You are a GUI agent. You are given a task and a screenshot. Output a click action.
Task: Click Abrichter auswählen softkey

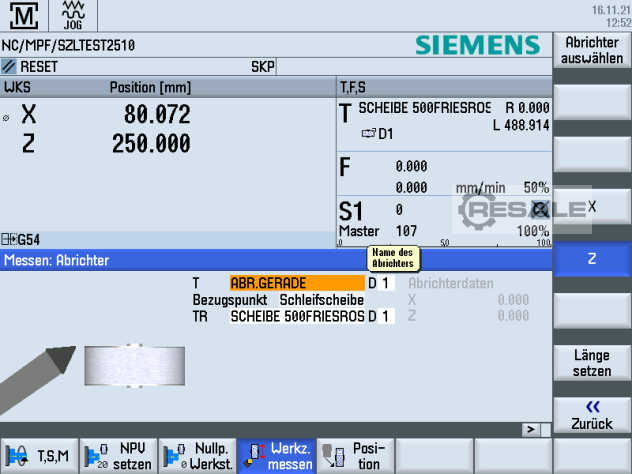(x=591, y=52)
